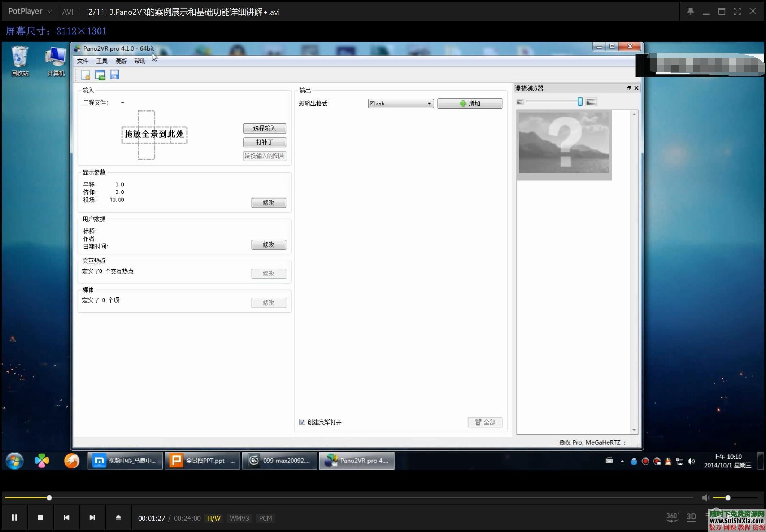Click the PCM audio codec label
This screenshot has width=766, height=532.
(265, 518)
